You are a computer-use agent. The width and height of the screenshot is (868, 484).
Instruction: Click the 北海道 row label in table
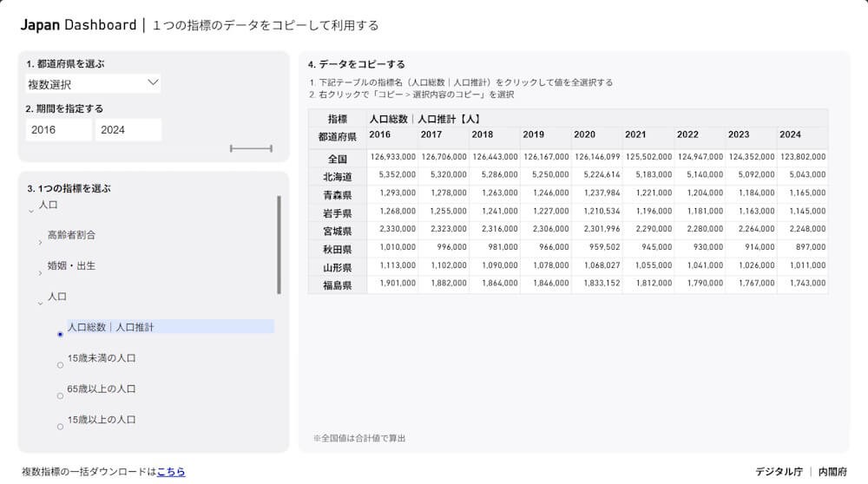pos(338,176)
